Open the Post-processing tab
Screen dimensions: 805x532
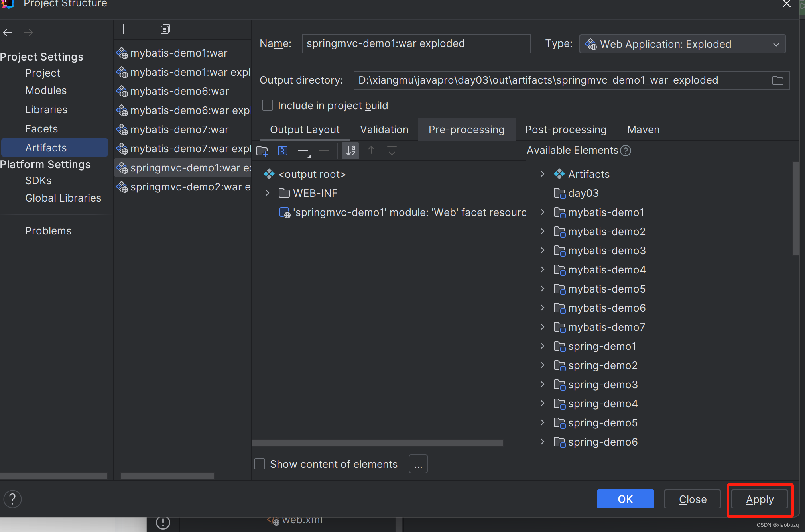click(565, 130)
